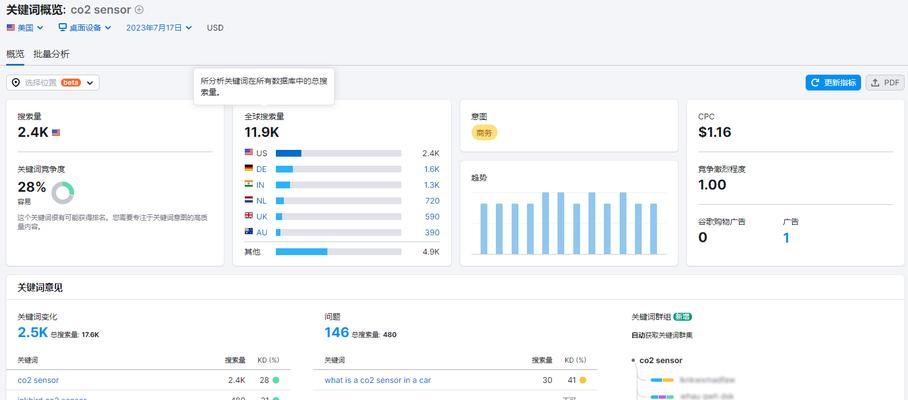
Task: Click the US flag next to 2.4K
Action: pos(56,133)
